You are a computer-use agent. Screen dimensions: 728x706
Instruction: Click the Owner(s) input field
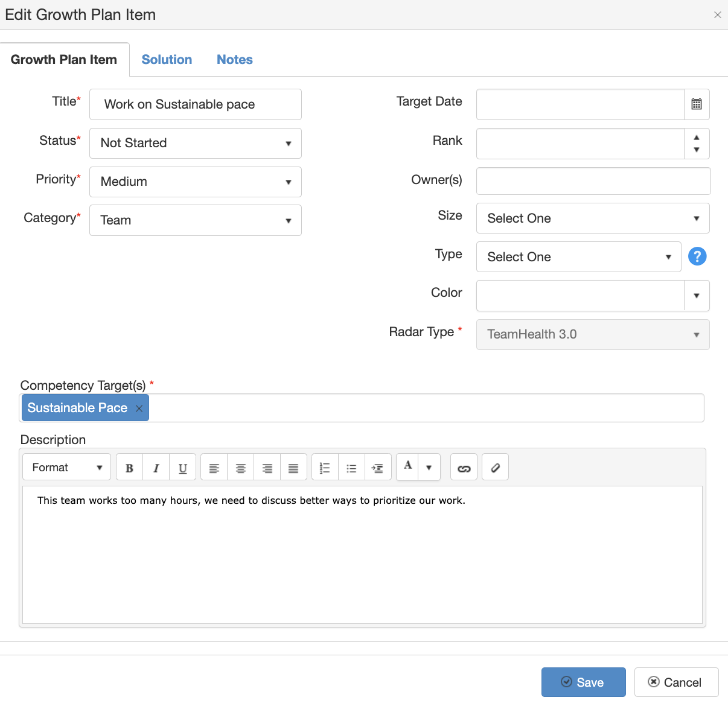click(x=593, y=181)
